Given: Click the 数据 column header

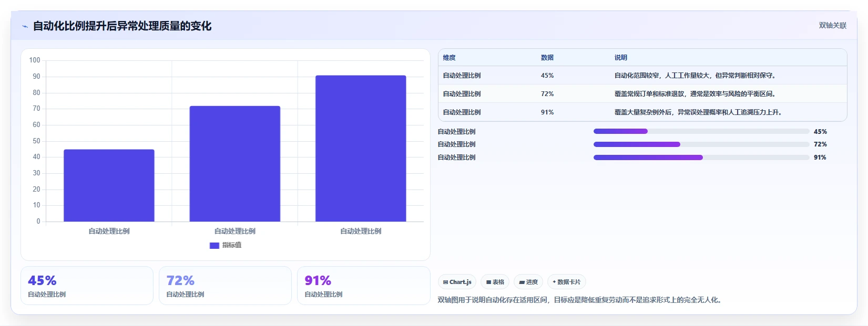Looking at the screenshot, I should (547, 58).
